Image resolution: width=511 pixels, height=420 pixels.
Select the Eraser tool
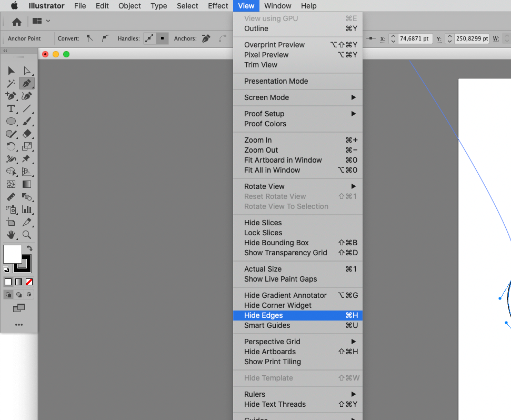point(26,134)
